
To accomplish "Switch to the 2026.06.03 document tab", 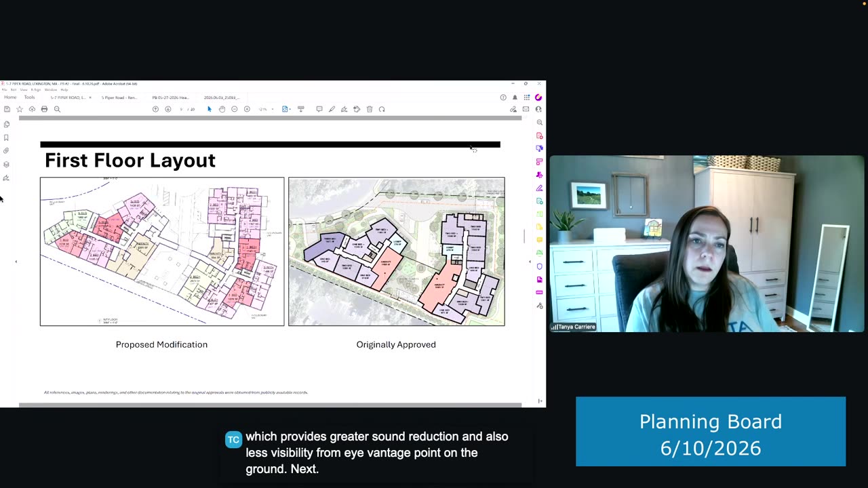I will tap(222, 98).
